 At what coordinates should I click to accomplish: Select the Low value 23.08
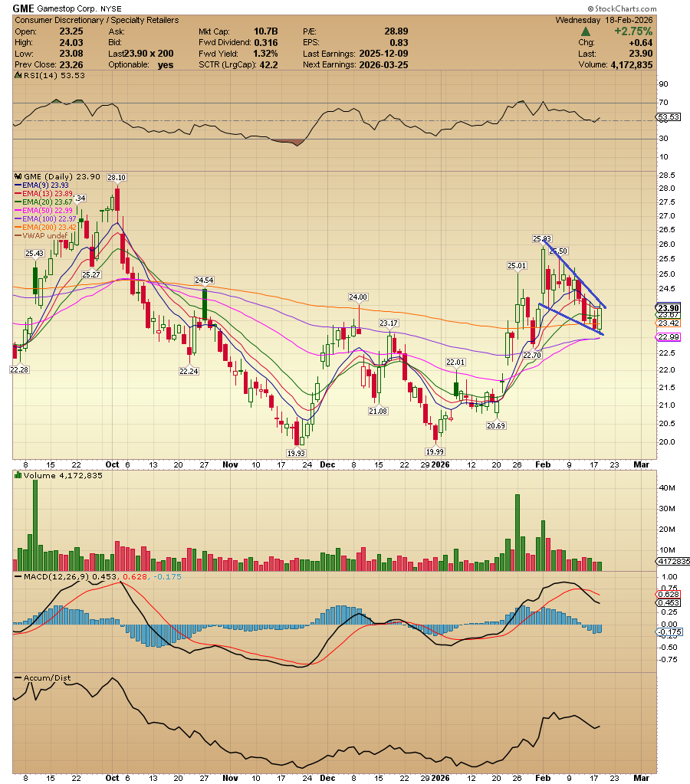coord(71,54)
